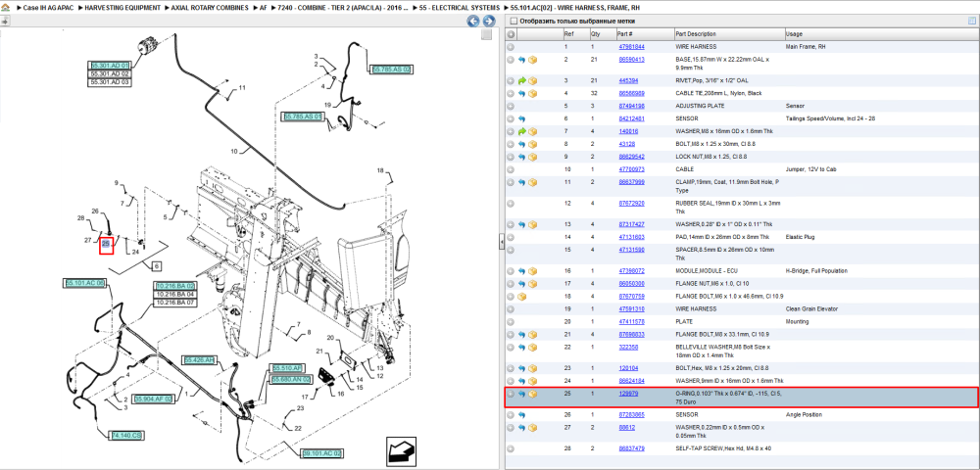980x470 pixels.
Task: Click blue arrow icon in row 6 SENSOR
Action: [522, 118]
